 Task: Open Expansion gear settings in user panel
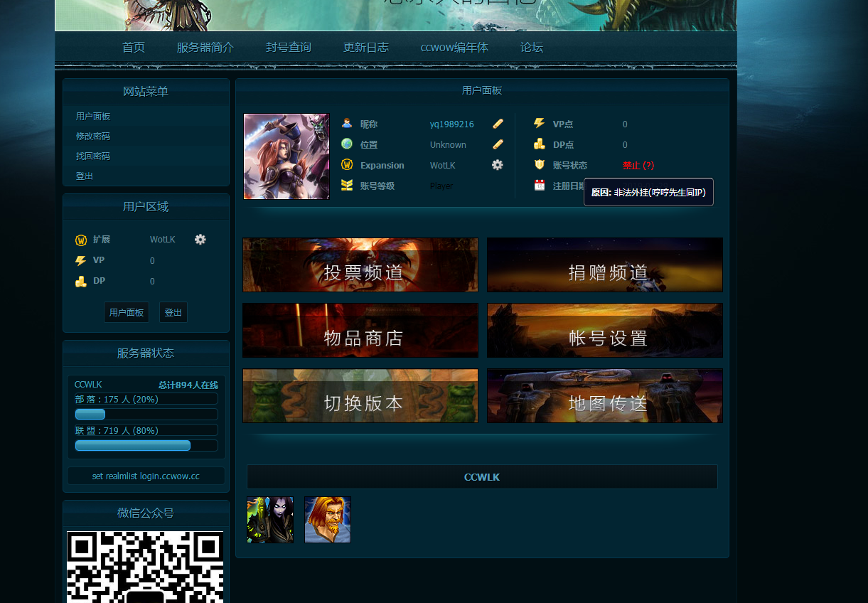tap(498, 165)
